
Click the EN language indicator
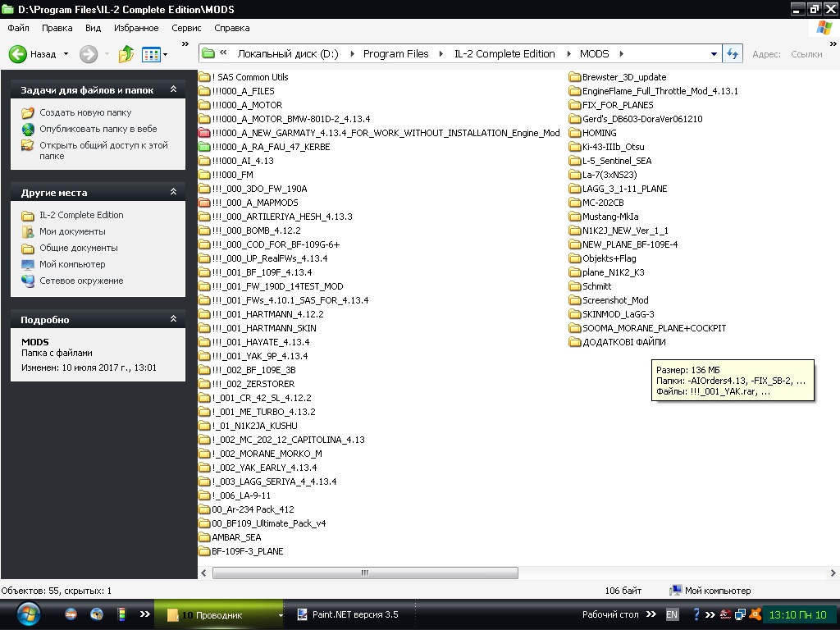[671, 614]
